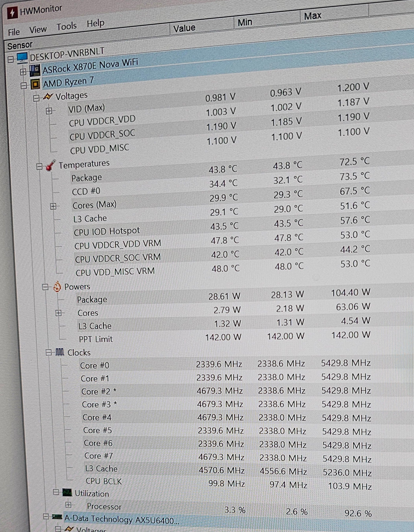This screenshot has height=532, width=414.
Task: Open the Tools menu
Action: (67, 26)
